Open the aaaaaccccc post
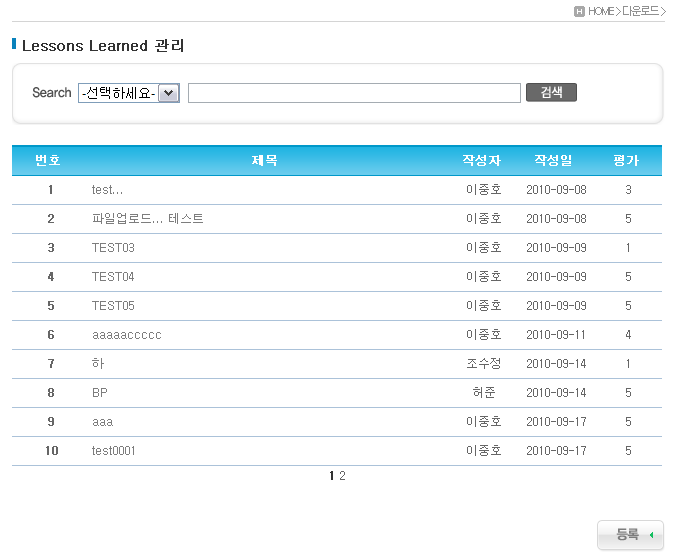This screenshot has width=676, height=558. 126,335
